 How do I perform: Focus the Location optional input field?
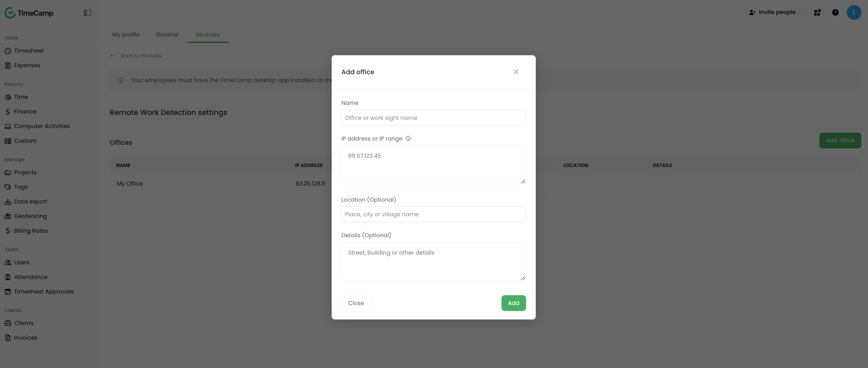pyautogui.click(x=433, y=214)
